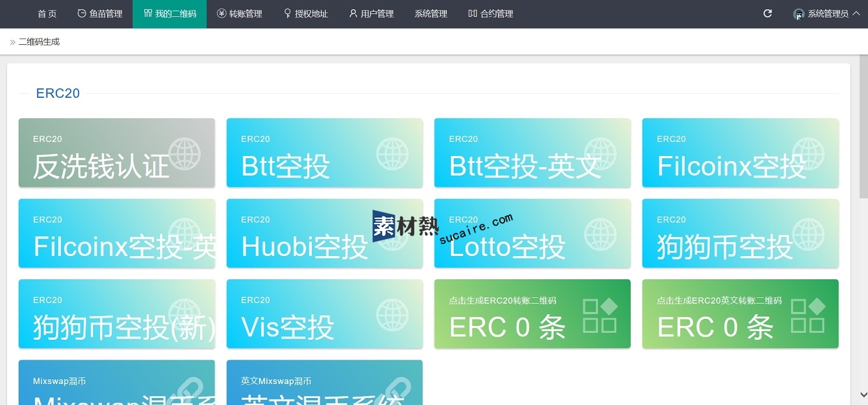Image resolution: width=868 pixels, height=405 pixels.
Task: Open the 狗狗币空投 card
Action: coord(741,233)
